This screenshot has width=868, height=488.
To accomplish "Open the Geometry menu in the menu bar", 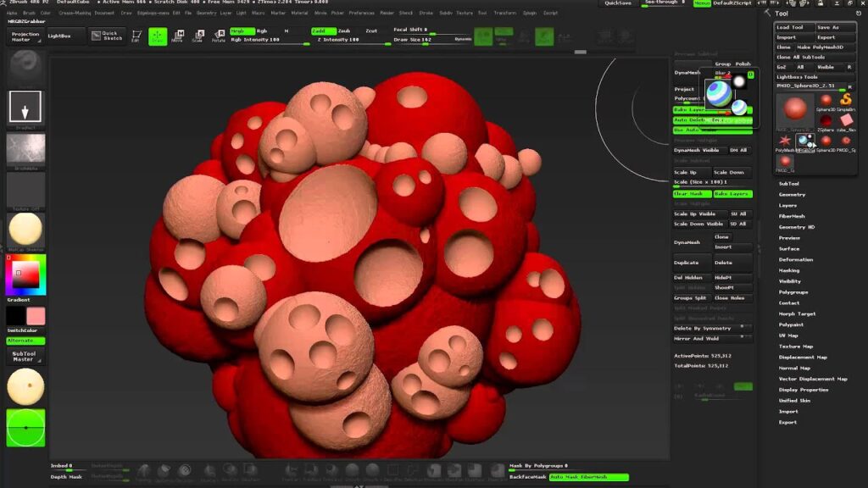I will point(207,13).
